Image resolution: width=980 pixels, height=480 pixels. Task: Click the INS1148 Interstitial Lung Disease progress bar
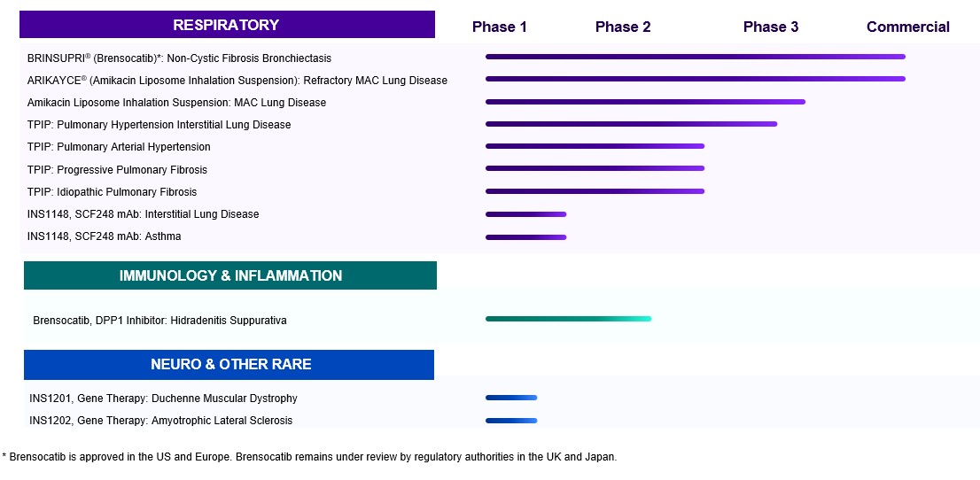click(525, 213)
